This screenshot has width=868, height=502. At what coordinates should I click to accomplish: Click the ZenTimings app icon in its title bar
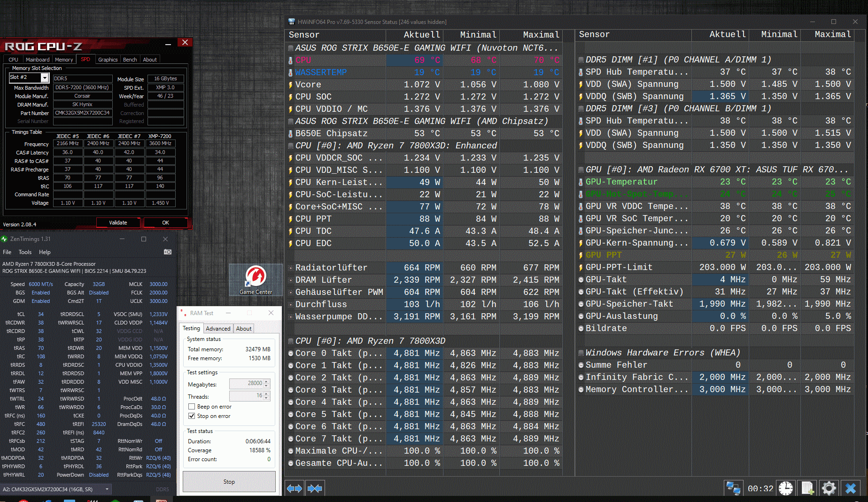(x=4, y=239)
